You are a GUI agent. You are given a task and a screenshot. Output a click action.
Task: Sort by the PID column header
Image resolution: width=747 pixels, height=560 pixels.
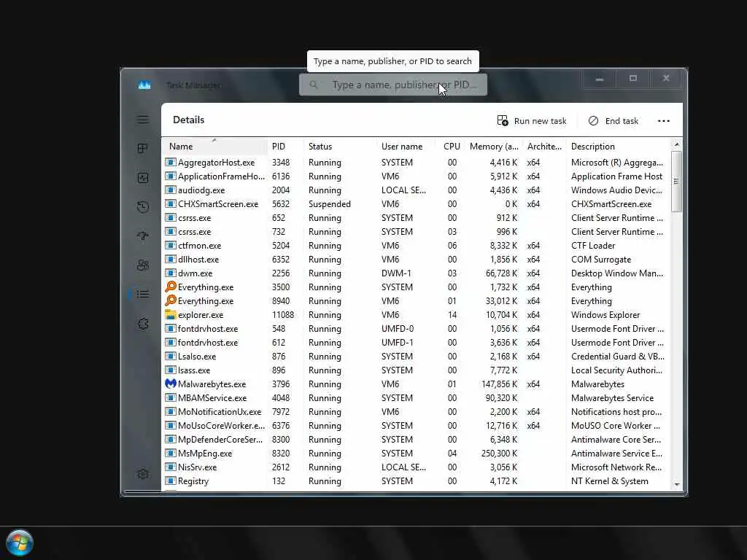pyautogui.click(x=285, y=146)
